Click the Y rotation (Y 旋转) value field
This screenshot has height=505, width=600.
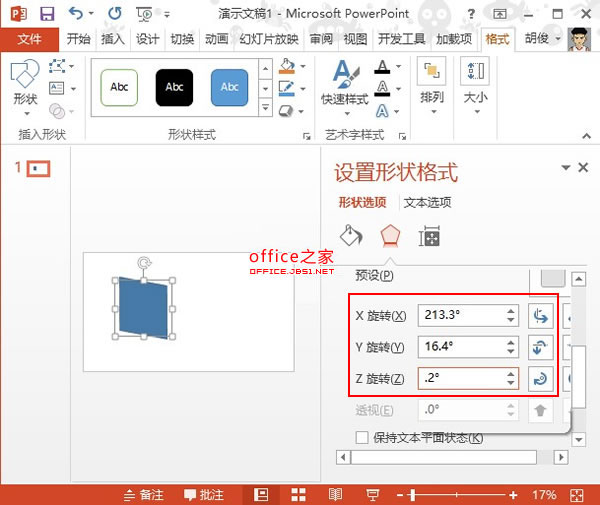tap(468, 347)
